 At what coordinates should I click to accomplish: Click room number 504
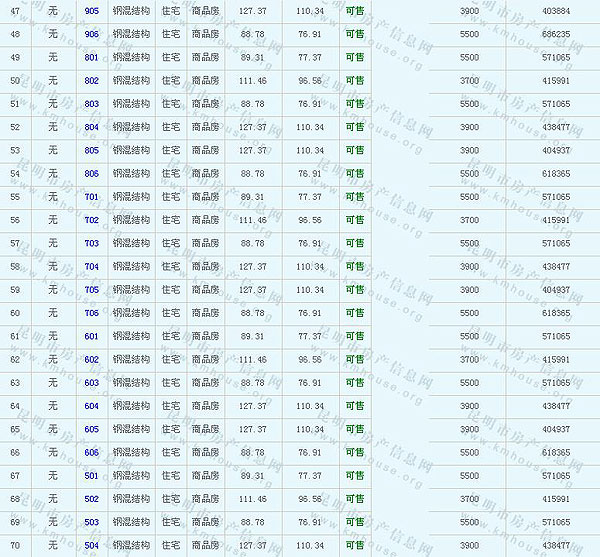click(92, 546)
